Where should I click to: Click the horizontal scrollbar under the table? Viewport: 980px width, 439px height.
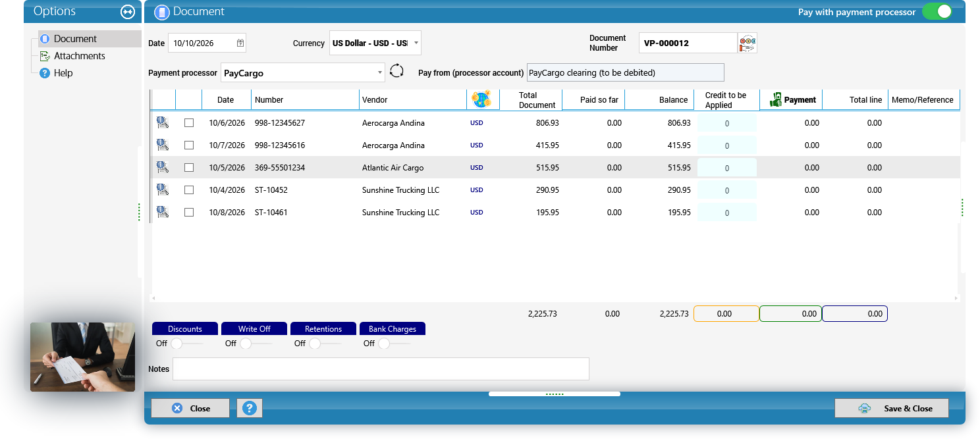[555, 298]
